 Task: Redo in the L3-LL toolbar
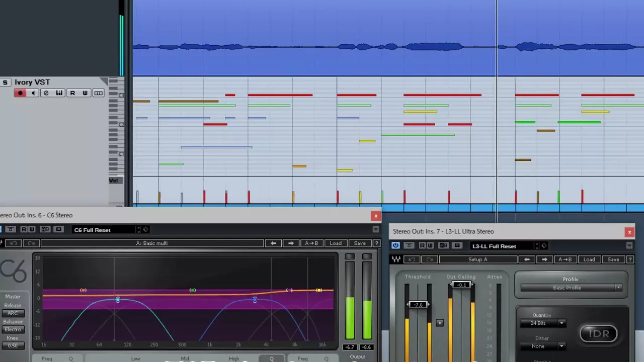point(430,259)
